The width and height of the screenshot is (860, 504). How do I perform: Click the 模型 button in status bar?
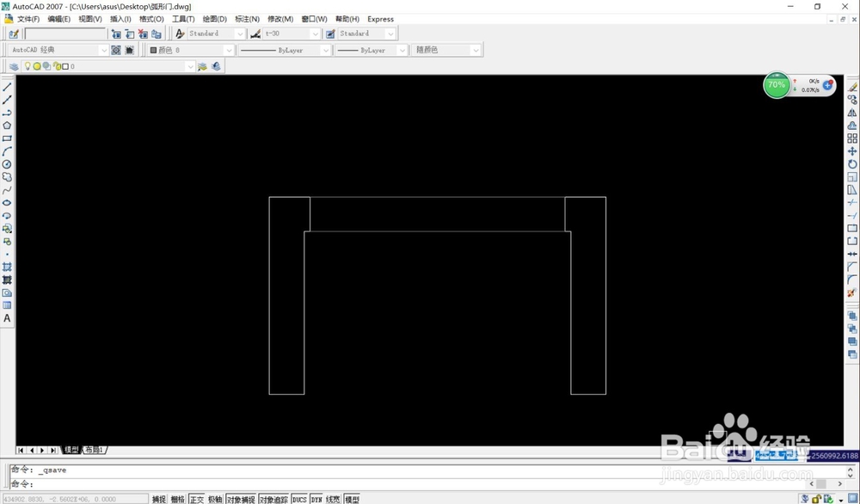click(352, 499)
